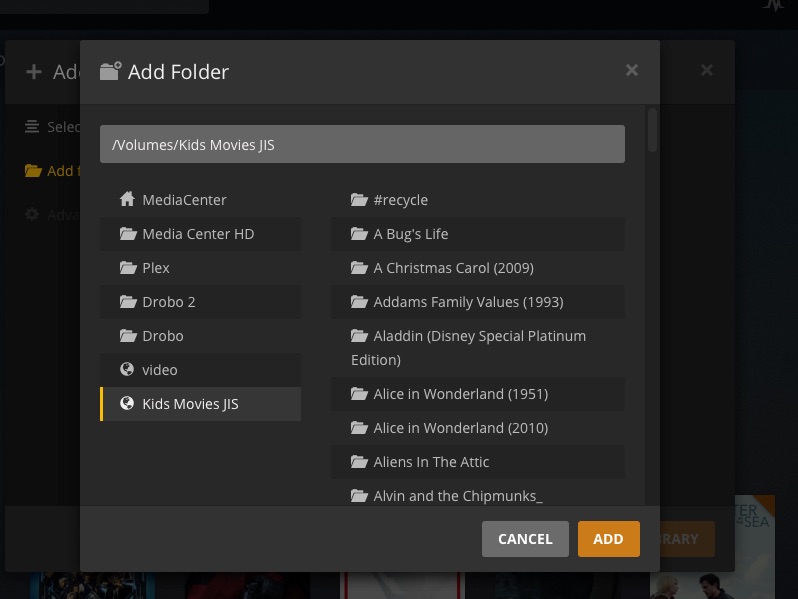The width and height of the screenshot is (798, 599).
Task: Click the activity icon in the top right corner
Action: click(774, 5)
